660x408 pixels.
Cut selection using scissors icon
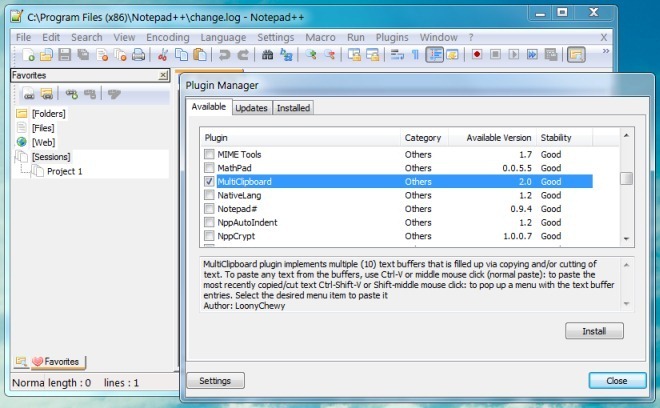163,55
